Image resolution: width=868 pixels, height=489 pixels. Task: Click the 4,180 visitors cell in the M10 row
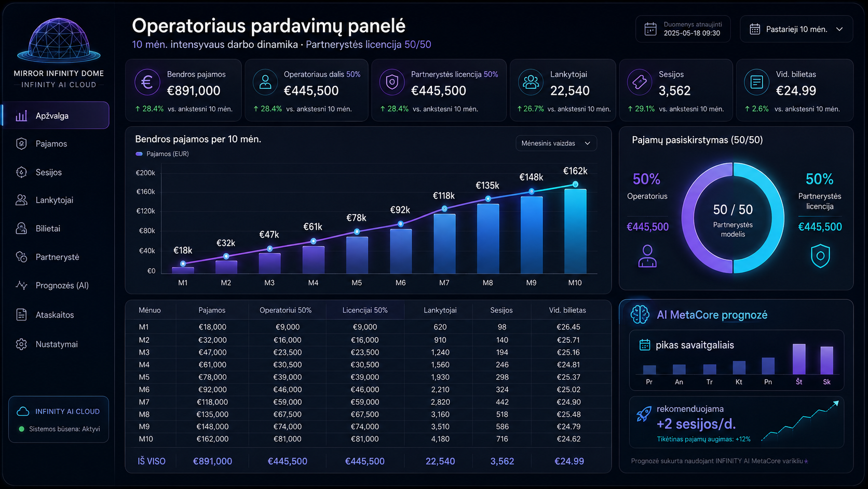pos(440,439)
